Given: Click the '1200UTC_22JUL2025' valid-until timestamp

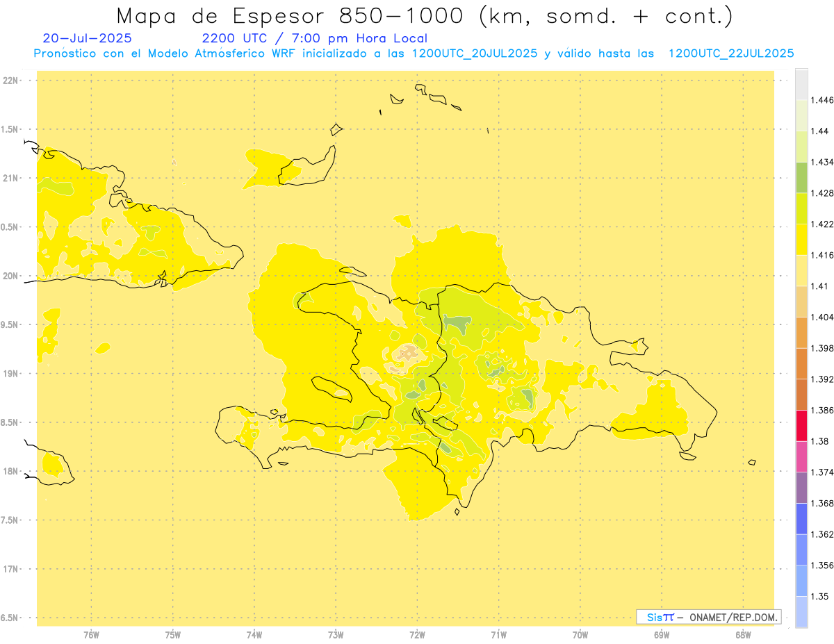Looking at the screenshot, I should tap(731, 53).
